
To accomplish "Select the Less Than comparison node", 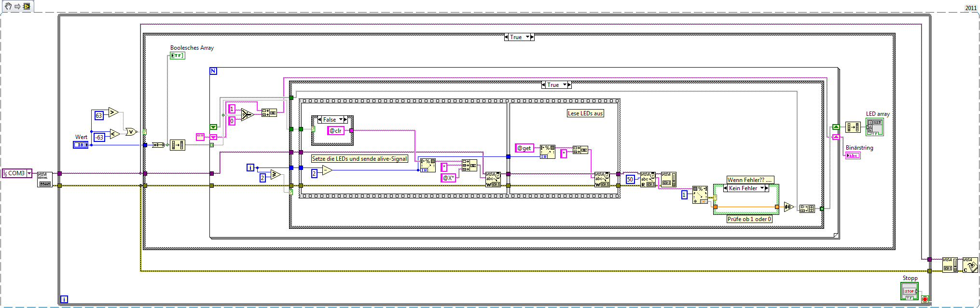I will [x=114, y=134].
